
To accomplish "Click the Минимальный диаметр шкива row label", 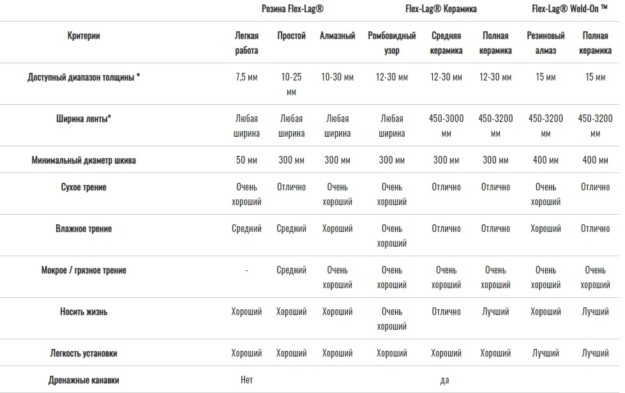I will (x=84, y=160).
